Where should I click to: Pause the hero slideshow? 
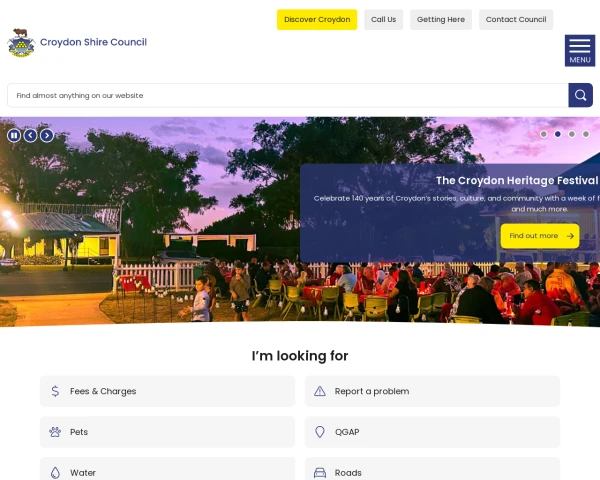tap(14, 135)
